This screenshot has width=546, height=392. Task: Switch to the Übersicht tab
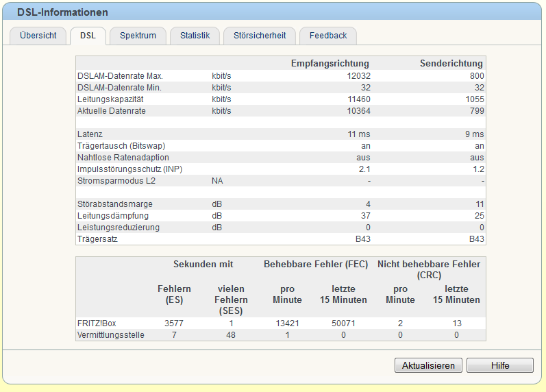(x=38, y=36)
